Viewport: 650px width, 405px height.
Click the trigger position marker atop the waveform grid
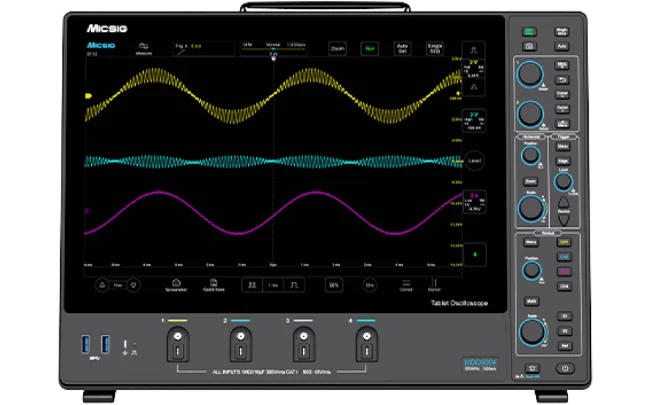point(273,58)
